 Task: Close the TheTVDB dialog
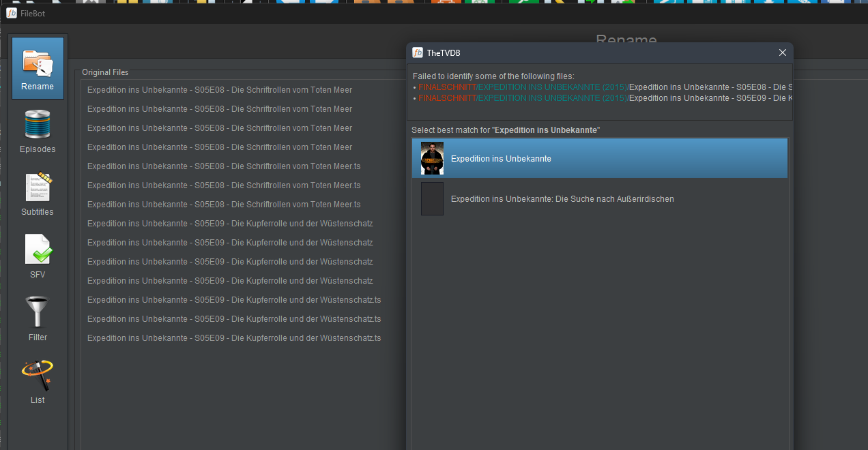coord(783,52)
